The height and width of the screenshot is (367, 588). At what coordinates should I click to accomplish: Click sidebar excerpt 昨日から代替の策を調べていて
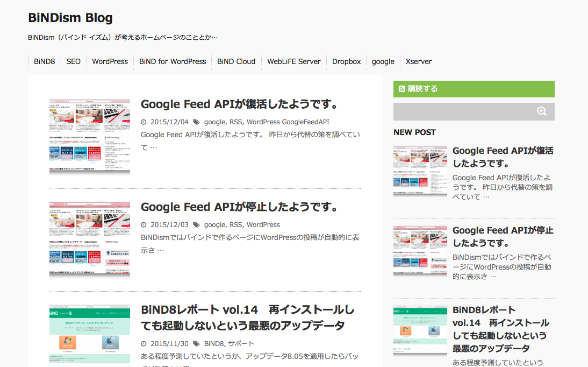tap(503, 187)
